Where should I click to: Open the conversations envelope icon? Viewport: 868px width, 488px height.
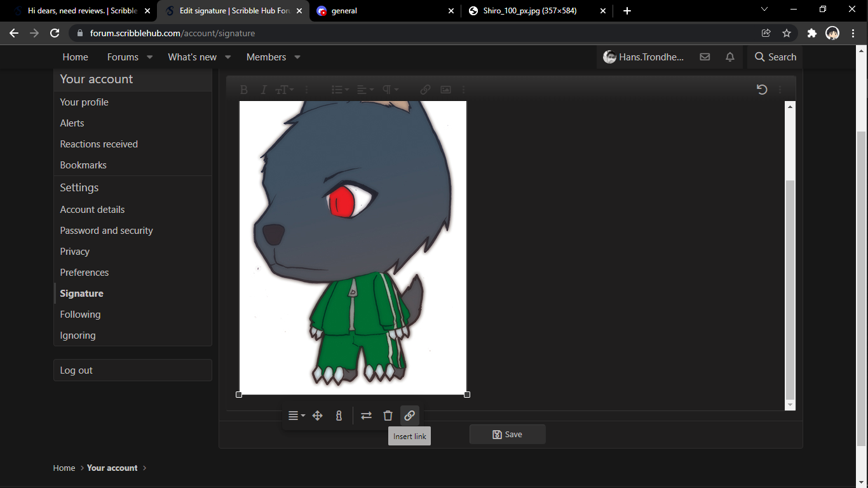705,57
